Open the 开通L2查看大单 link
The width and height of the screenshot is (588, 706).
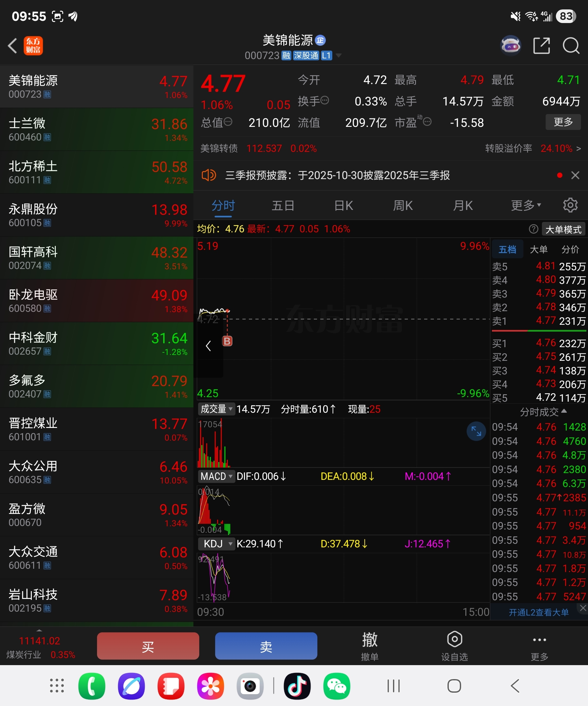point(539,613)
